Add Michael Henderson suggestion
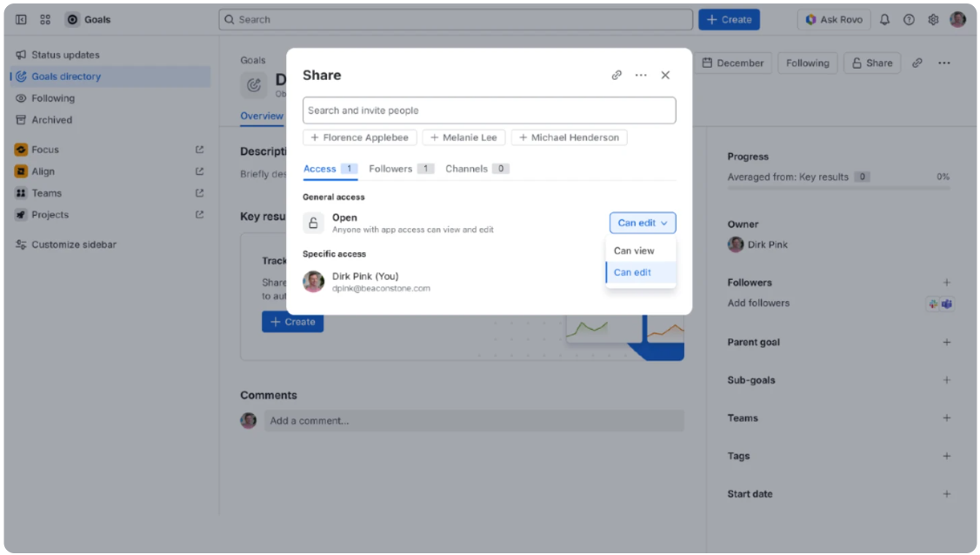This screenshot has height=555, width=980. click(x=569, y=137)
